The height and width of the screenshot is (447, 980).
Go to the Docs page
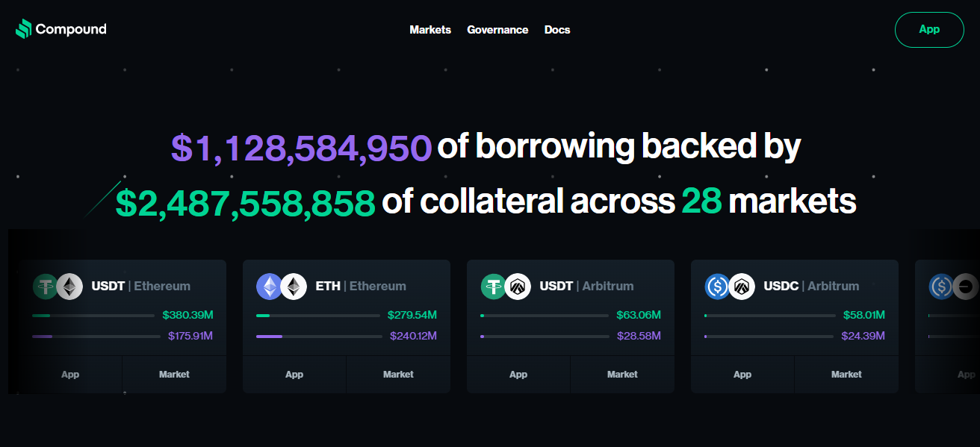point(557,30)
